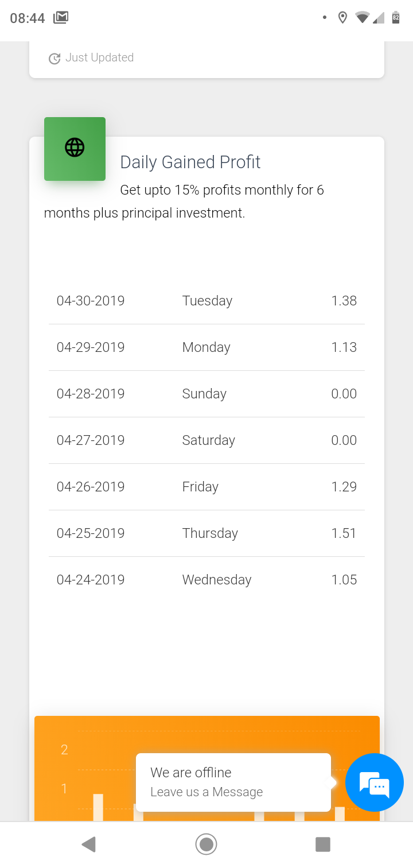
Task: Tap the recent apps square button
Action: coord(323,844)
